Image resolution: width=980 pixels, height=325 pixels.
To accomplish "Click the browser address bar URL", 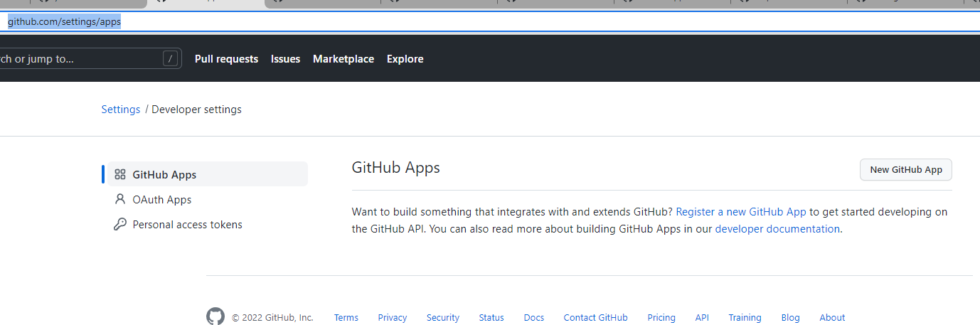I will coord(64,22).
